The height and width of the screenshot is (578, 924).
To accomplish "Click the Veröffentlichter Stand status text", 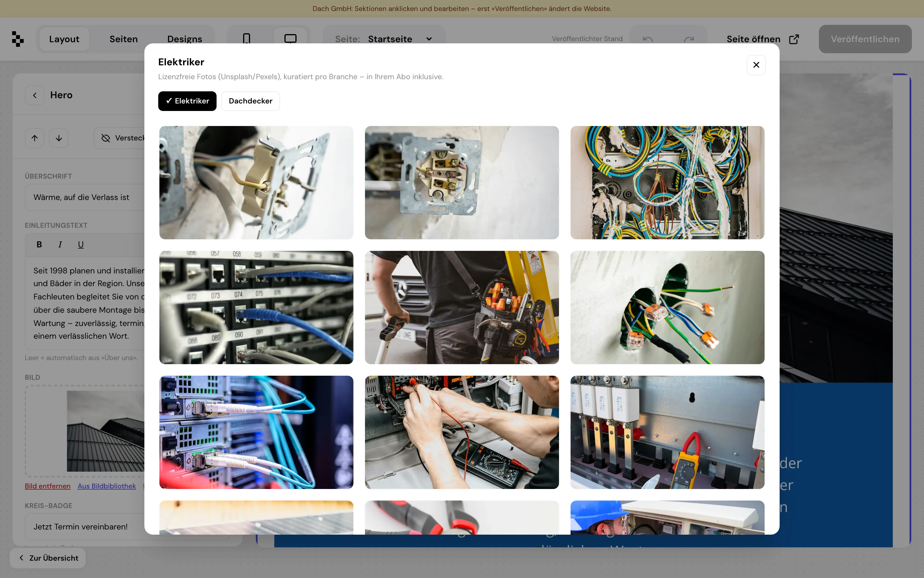I will [x=587, y=39].
